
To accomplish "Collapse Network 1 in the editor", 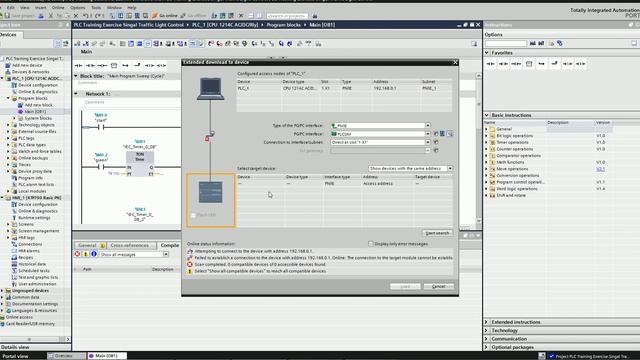I will click(76, 94).
